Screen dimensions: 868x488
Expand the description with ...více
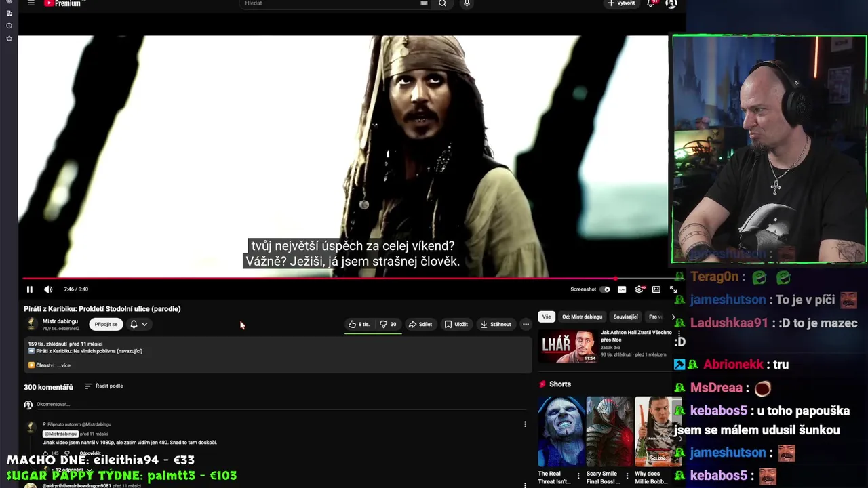coord(64,365)
